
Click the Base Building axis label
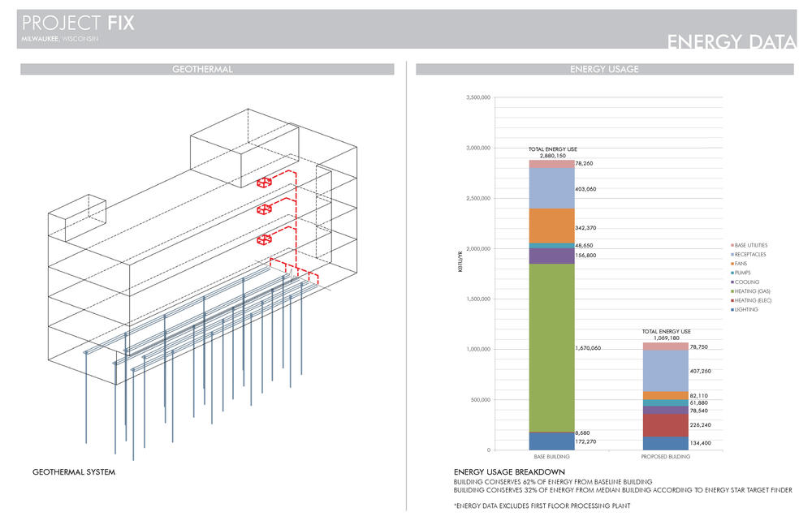pyautogui.click(x=551, y=458)
